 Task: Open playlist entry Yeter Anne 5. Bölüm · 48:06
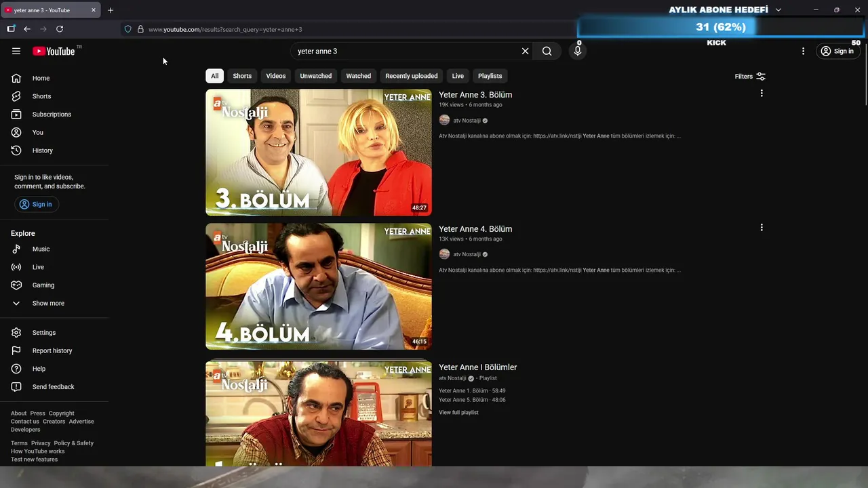tap(472, 400)
